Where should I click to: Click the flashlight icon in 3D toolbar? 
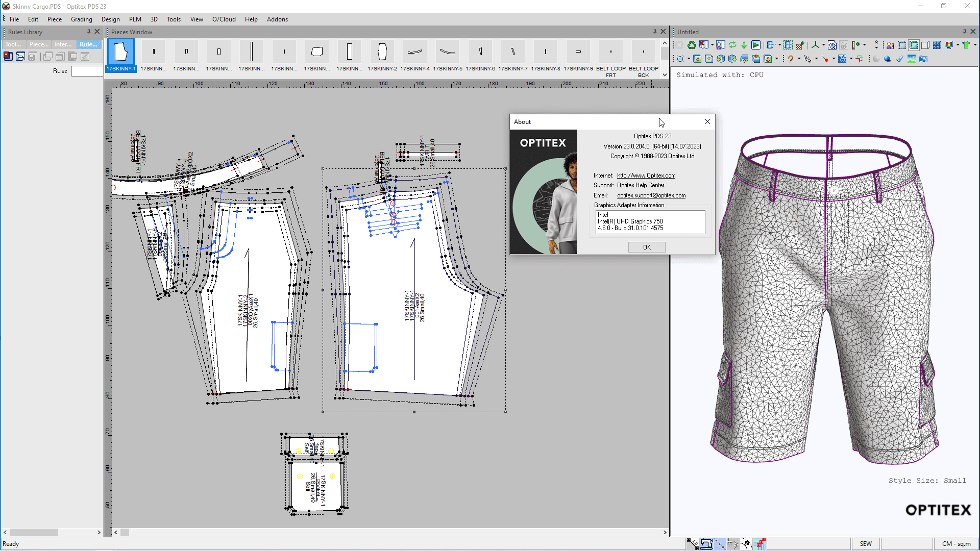[x=900, y=59]
